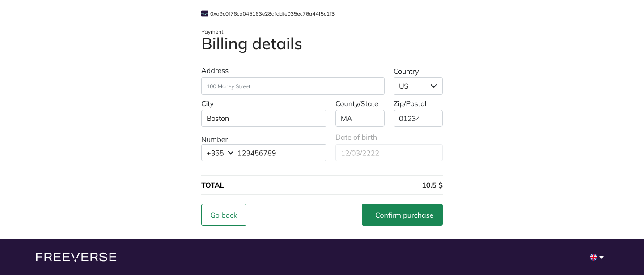The image size is (644, 275).
Task: Open the Country dropdown showing US
Action: click(418, 86)
